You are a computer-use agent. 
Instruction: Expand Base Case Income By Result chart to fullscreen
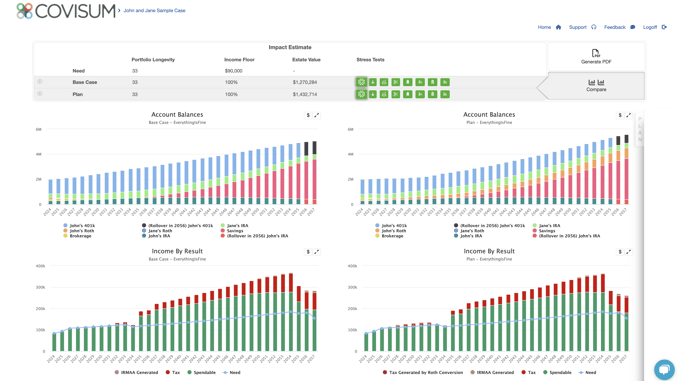pyautogui.click(x=317, y=252)
